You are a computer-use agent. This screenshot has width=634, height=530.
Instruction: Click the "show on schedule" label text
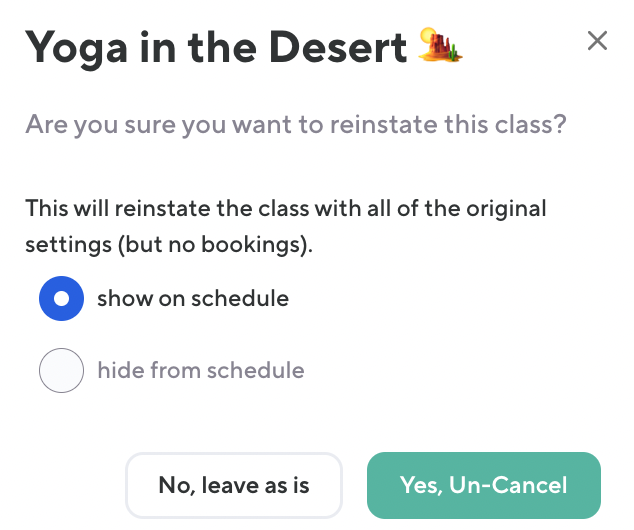point(193,298)
